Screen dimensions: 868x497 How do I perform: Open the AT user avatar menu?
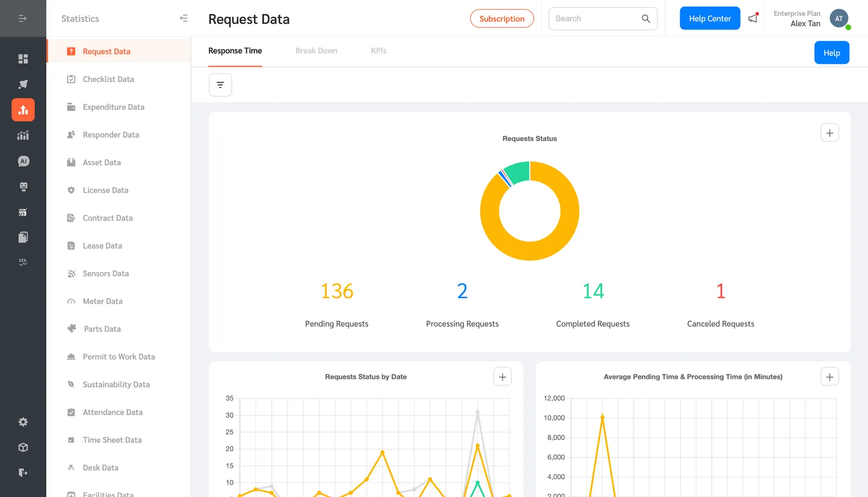(839, 18)
